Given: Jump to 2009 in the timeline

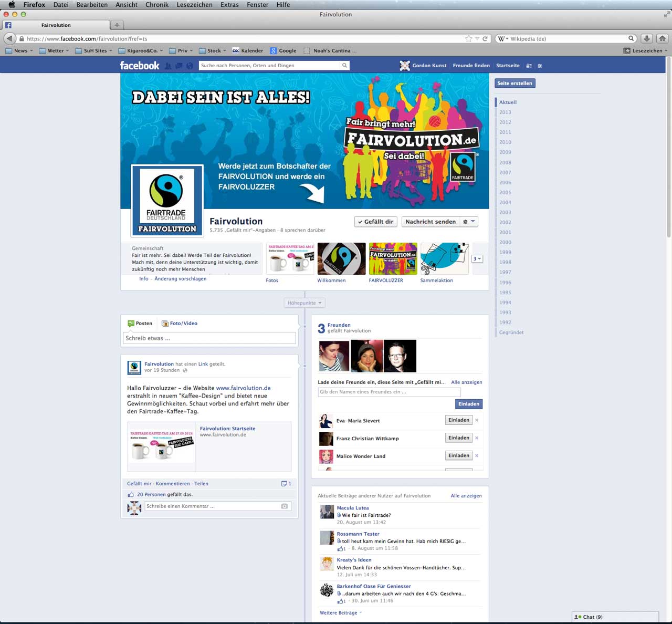Looking at the screenshot, I should [505, 152].
